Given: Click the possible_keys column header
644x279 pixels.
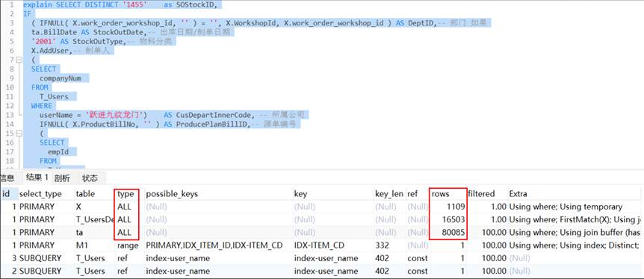Looking at the screenshot, I should [x=172, y=194].
